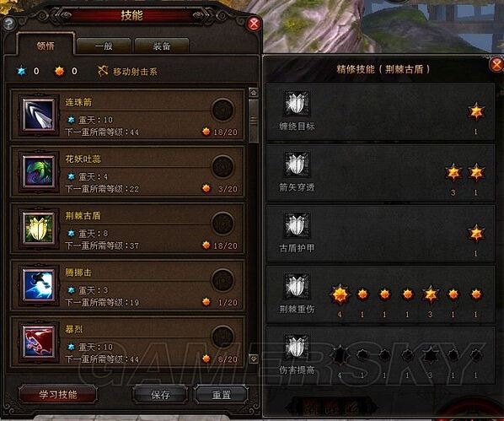
Task: Click the skill list scrollbar handle
Action: tap(254, 121)
